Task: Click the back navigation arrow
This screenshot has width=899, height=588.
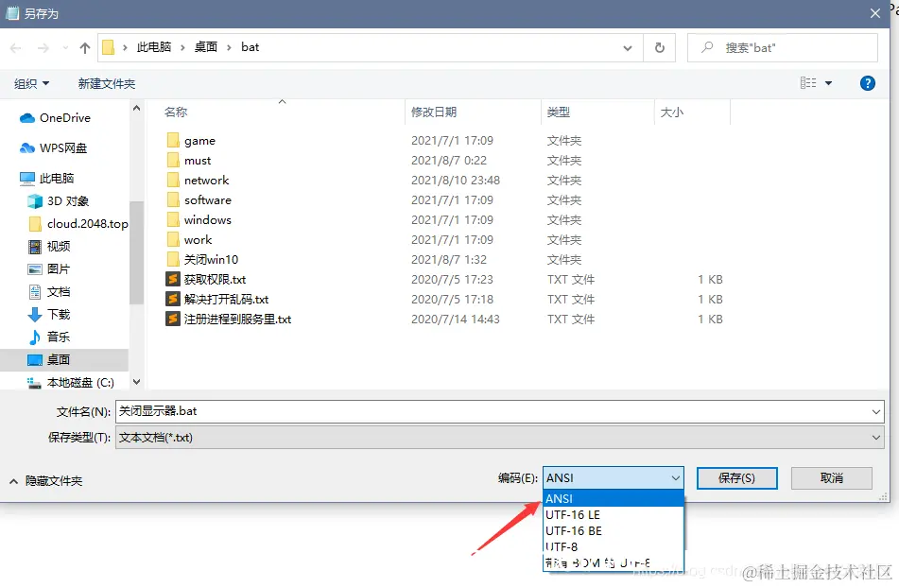Action: coord(16,47)
